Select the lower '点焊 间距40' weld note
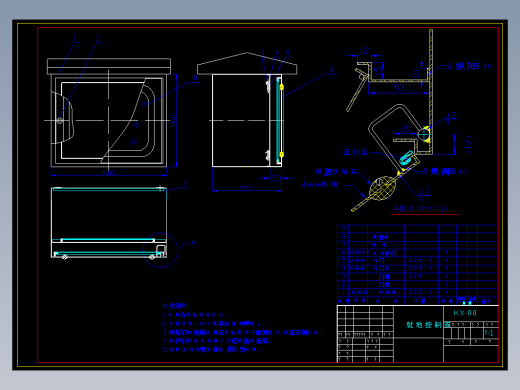Viewport: 520px width, 390px height. click(x=444, y=171)
